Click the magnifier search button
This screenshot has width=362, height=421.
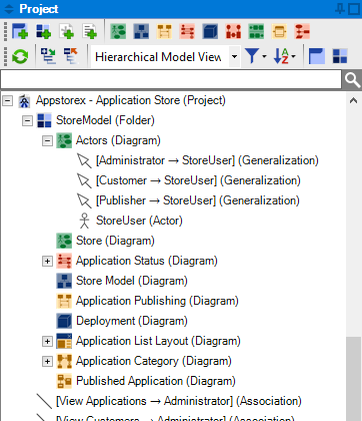click(352, 80)
